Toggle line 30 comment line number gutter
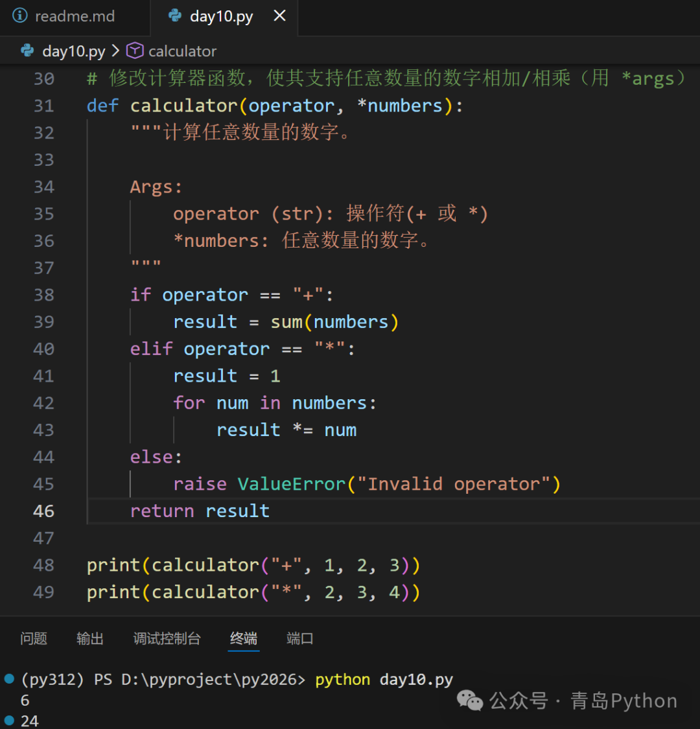Viewport: 700px width, 729px height. click(43, 78)
